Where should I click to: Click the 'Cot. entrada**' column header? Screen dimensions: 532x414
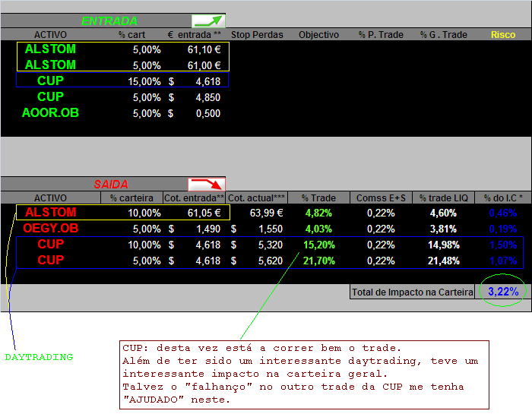pyautogui.click(x=194, y=198)
